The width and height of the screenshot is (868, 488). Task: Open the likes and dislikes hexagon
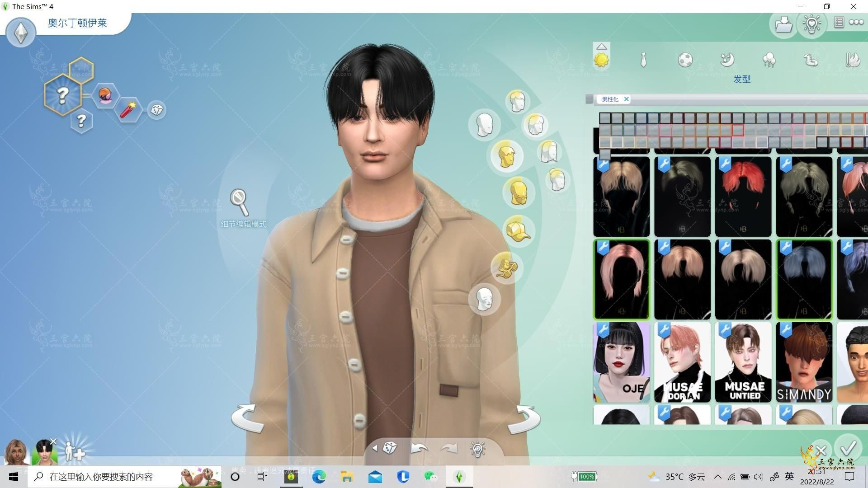[105, 96]
